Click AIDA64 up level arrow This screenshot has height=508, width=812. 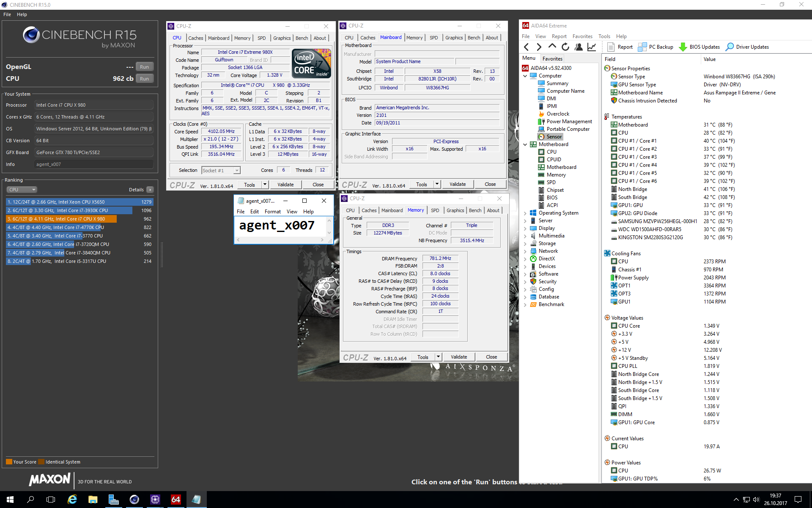coord(552,47)
